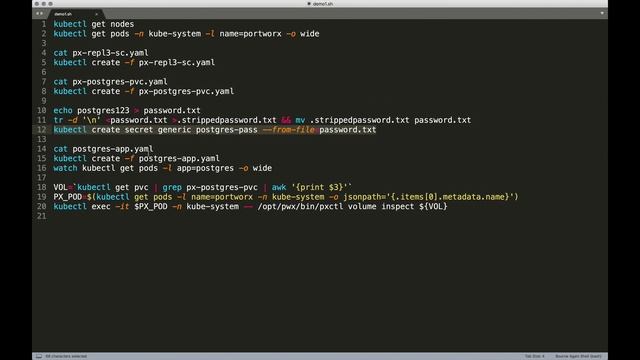This screenshot has height=360, width=640.
Task: Click the next tab arrow
Action: pos(41,14)
